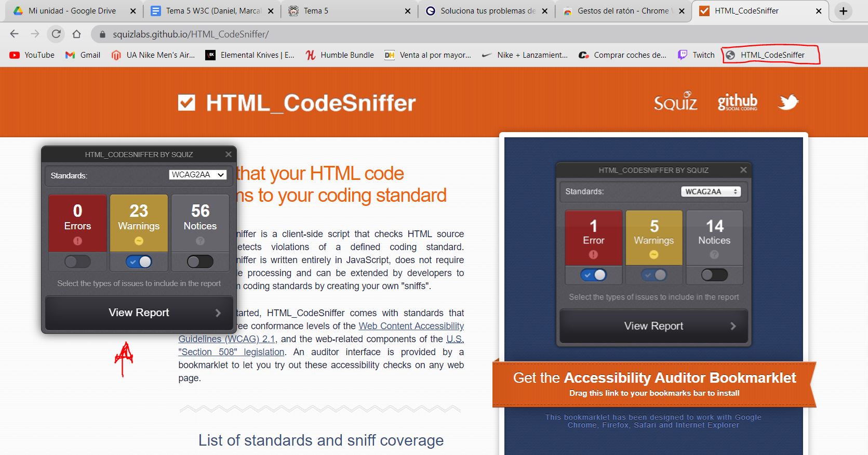Click the View Report arrow chevron
The width and height of the screenshot is (868, 455).
[218, 313]
